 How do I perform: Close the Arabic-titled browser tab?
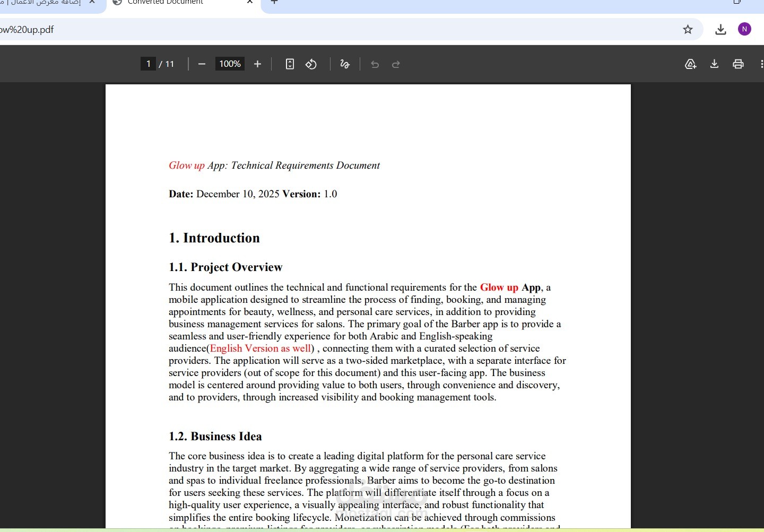coord(92,2)
